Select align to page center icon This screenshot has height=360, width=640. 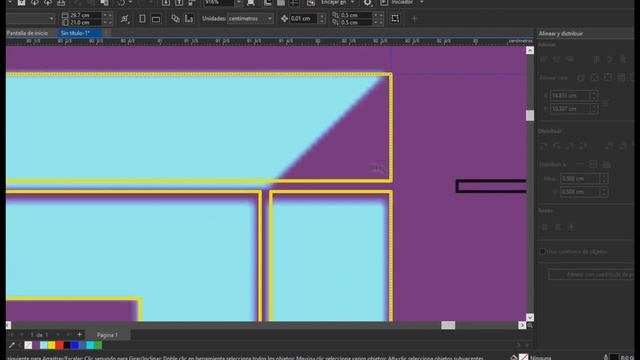608,78
